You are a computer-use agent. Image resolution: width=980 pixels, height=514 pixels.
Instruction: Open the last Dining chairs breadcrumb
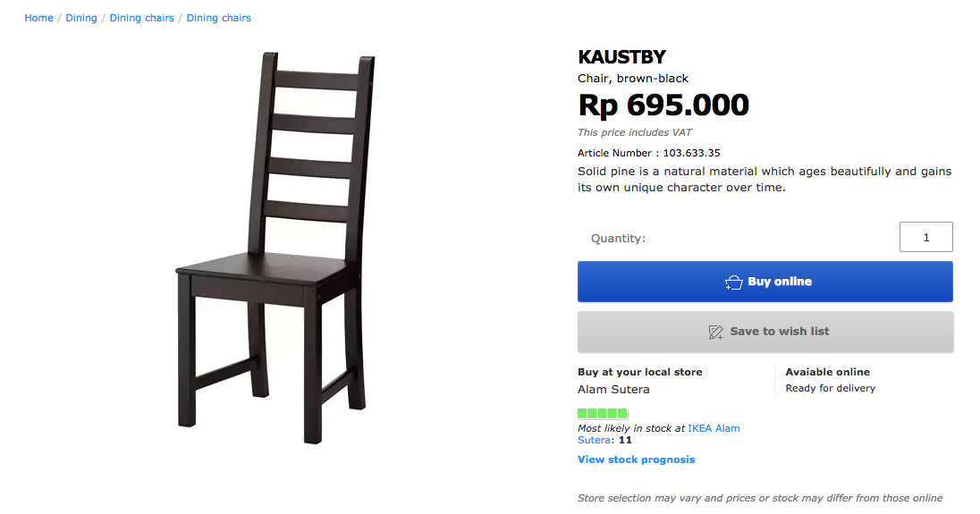coord(219,18)
